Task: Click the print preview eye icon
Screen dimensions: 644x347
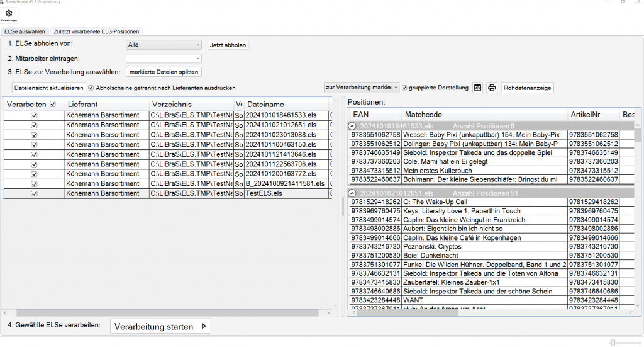Action: click(478, 88)
